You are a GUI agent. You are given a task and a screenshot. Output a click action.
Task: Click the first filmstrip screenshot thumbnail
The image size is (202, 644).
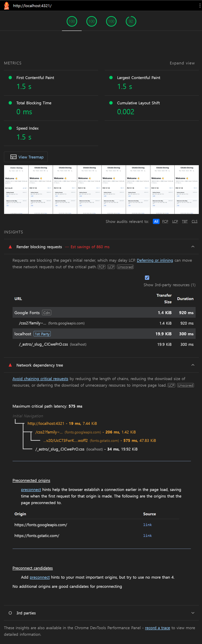16,189
